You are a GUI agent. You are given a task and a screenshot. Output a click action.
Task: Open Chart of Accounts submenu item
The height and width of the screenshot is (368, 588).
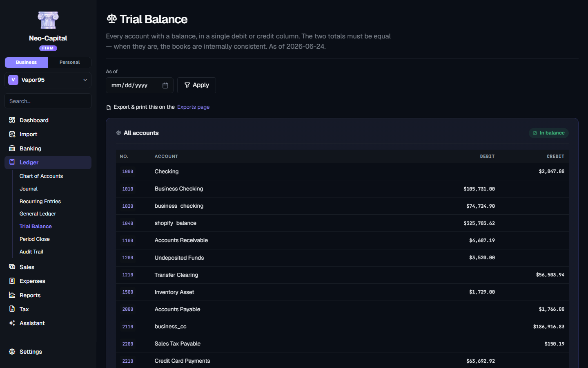[41, 176]
